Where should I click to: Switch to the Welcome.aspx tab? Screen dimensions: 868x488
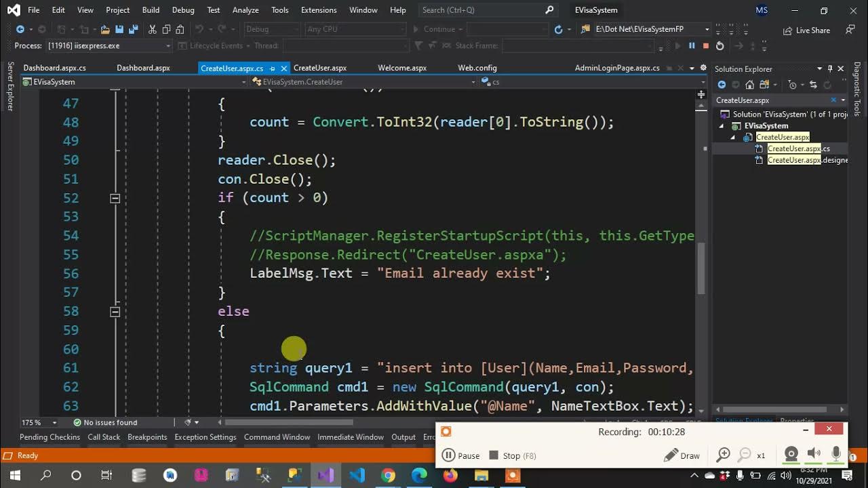(x=402, y=68)
